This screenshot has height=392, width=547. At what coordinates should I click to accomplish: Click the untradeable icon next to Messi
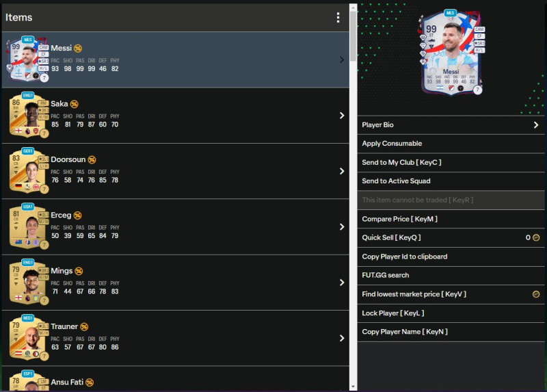[x=78, y=48]
